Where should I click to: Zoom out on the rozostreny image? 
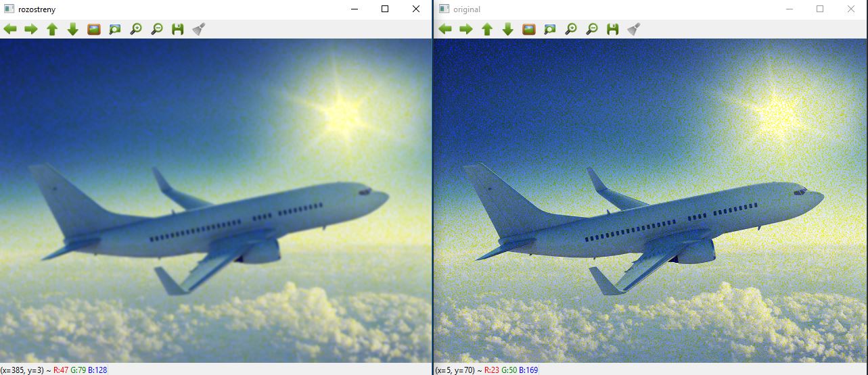point(157,29)
